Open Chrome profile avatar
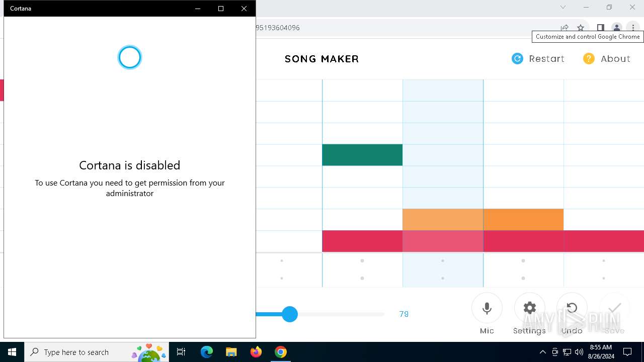This screenshot has width=644, height=362. coord(616,28)
